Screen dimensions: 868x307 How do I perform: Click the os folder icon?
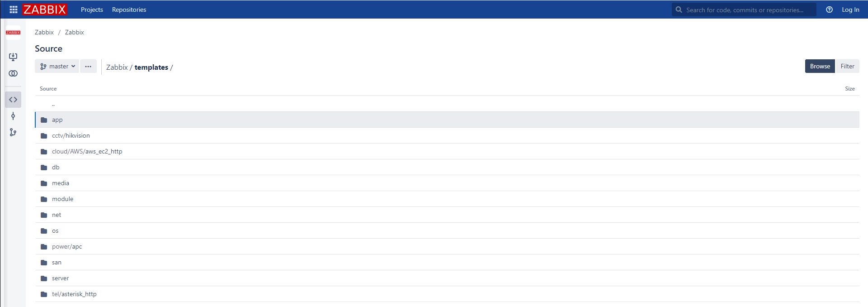click(44, 231)
